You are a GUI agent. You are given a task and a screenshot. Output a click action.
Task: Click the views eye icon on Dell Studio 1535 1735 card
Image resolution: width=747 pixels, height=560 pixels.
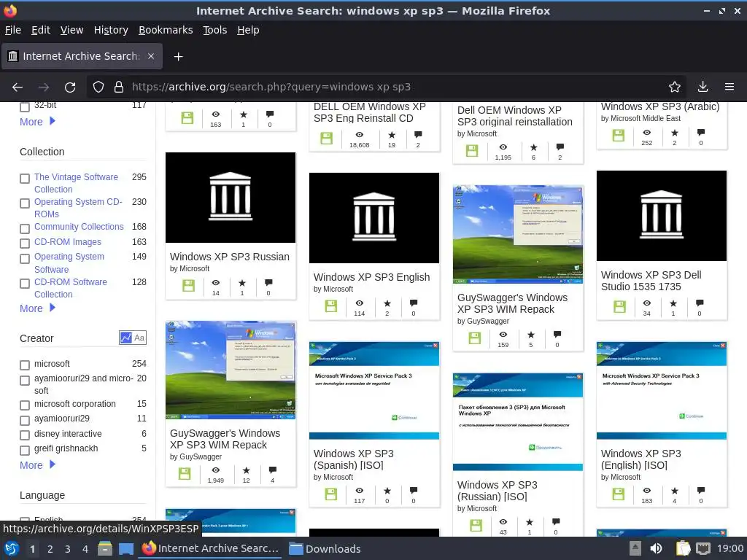646,303
